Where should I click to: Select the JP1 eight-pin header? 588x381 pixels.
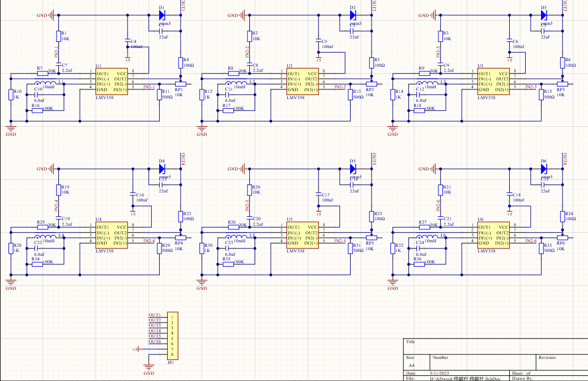(173, 336)
